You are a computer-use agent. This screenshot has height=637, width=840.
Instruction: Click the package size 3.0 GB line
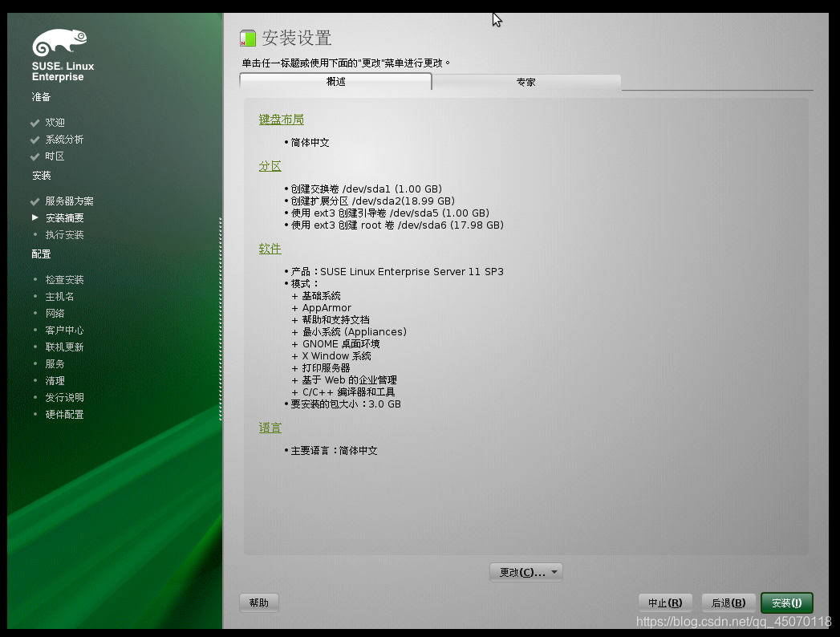(x=346, y=404)
